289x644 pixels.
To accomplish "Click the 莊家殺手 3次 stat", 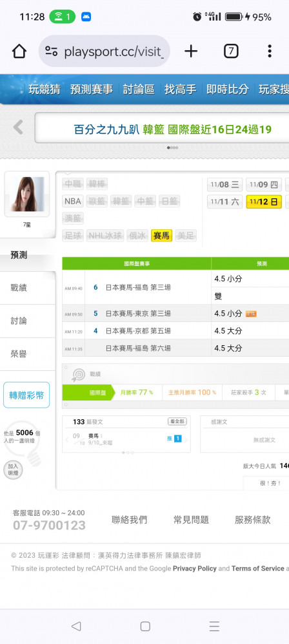I will tap(248, 393).
